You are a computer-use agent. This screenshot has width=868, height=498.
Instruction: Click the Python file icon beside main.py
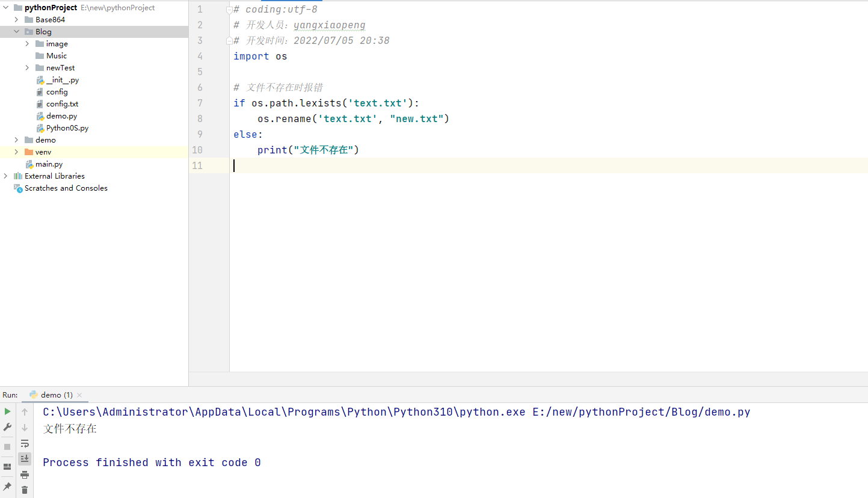point(29,164)
